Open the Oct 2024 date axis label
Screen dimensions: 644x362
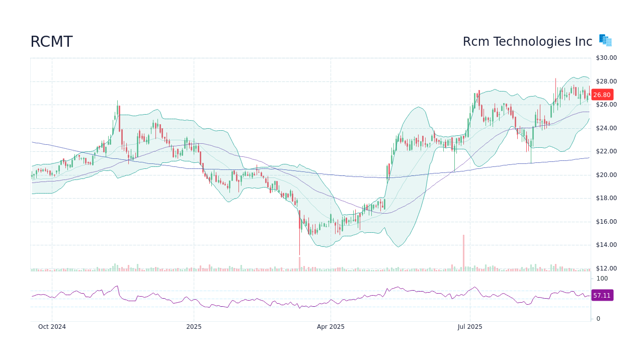tap(52, 326)
